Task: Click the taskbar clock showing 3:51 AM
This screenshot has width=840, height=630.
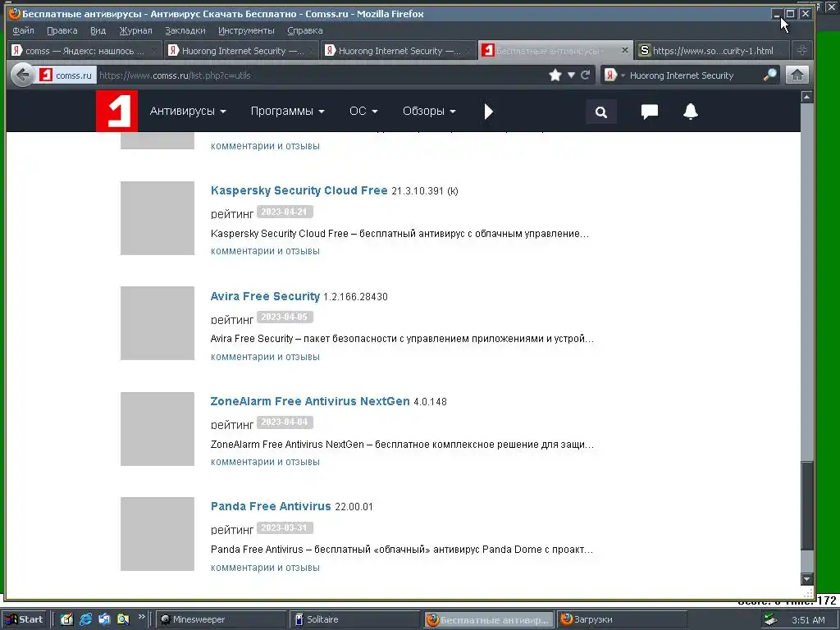Action: tap(808, 620)
